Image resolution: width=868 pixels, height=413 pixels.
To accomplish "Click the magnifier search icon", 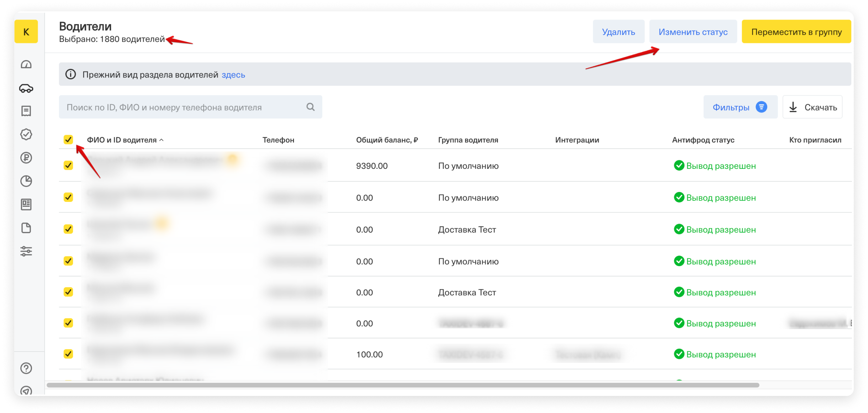I will coord(310,107).
